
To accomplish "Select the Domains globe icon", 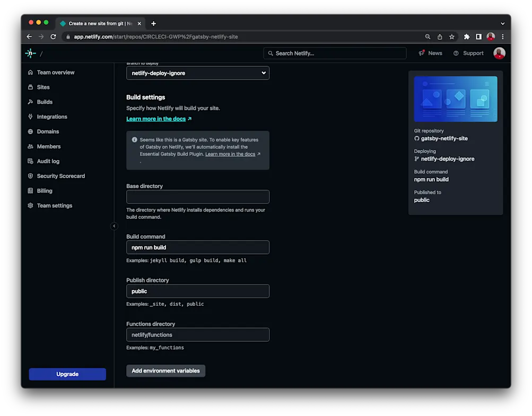I will [x=32, y=131].
